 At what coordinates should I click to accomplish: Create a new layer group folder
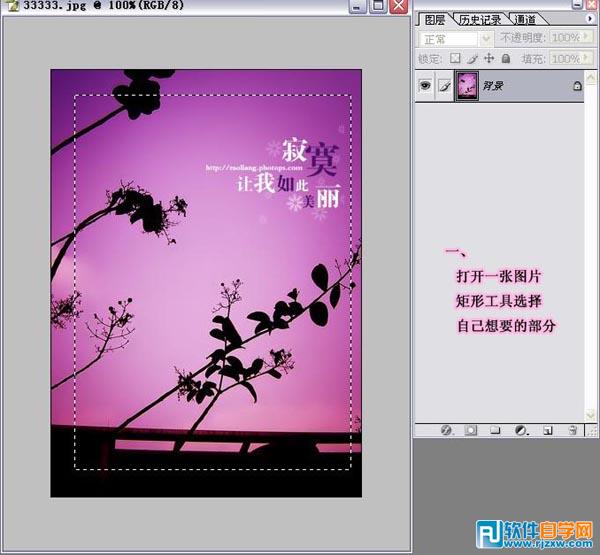495,430
